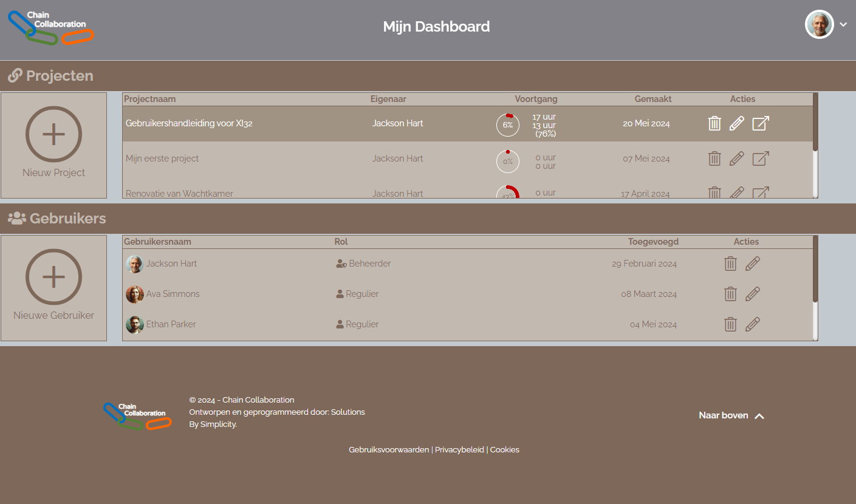Image resolution: width=856 pixels, height=504 pixels.
Task: Click the Renovatie van Wachtkamer progress circle
Action: pyautogui.click(x=508, y=192)
